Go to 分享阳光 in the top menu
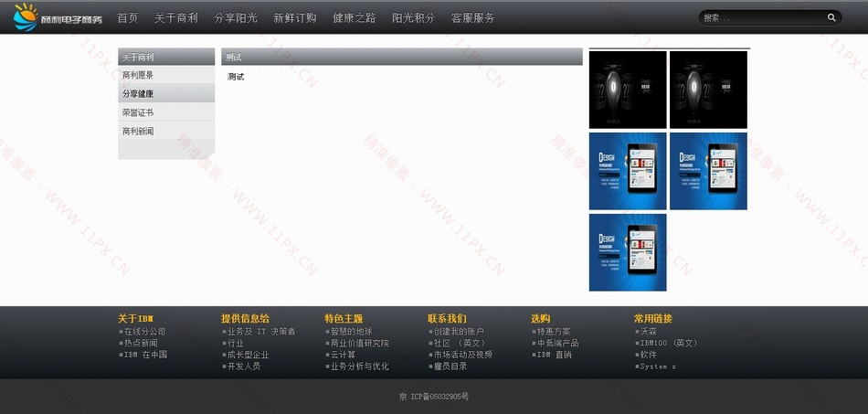The height and width of the screenshot is (414, 868). [235, 17]
